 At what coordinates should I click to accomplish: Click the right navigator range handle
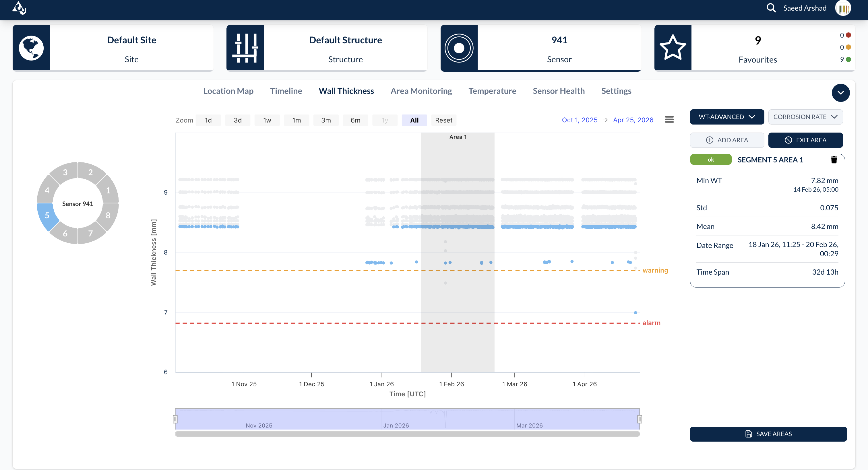pyautogui.click(x=640, y=419)
